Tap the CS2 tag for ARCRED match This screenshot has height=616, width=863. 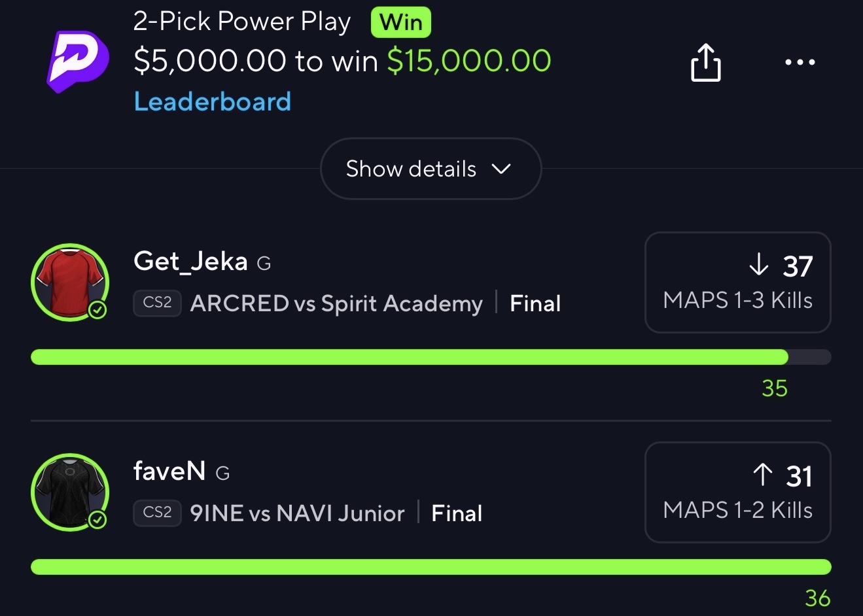157,303
